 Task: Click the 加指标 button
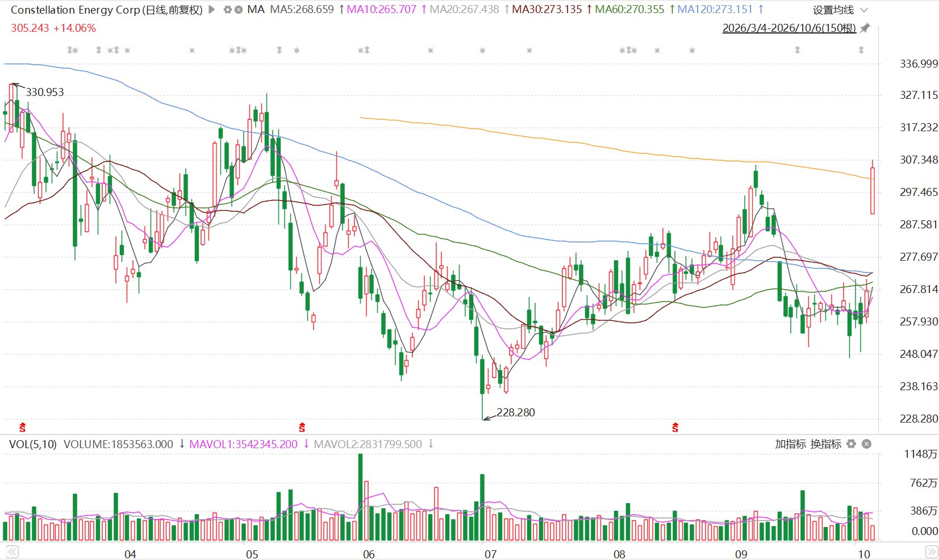(x=790, y=444)
